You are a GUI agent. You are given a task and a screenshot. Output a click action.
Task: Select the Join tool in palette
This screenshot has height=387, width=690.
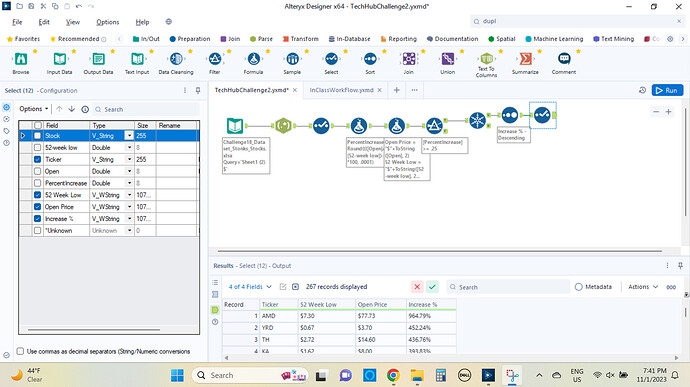click(x=409, y=59)
